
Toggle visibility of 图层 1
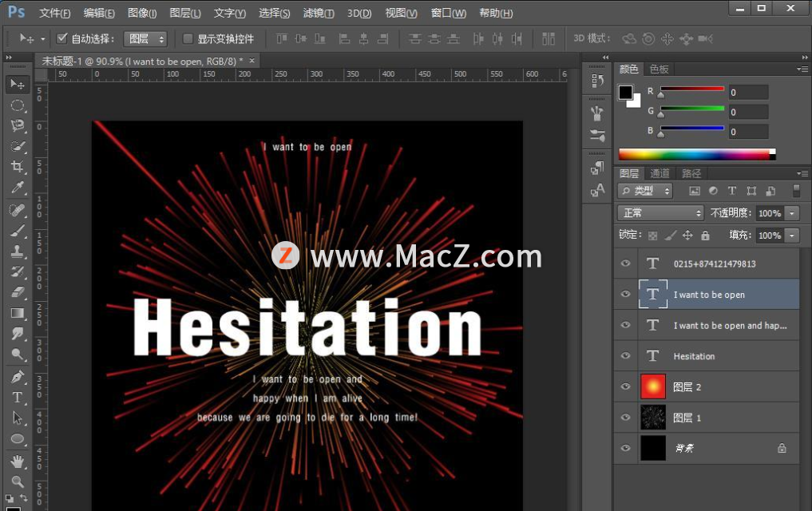tap(626, 418)
